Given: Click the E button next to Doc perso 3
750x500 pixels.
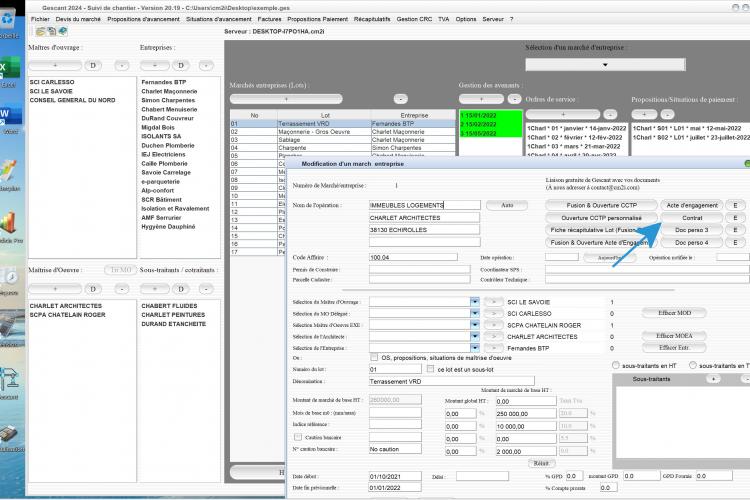Looking at the screenshot, I should 735,230.
